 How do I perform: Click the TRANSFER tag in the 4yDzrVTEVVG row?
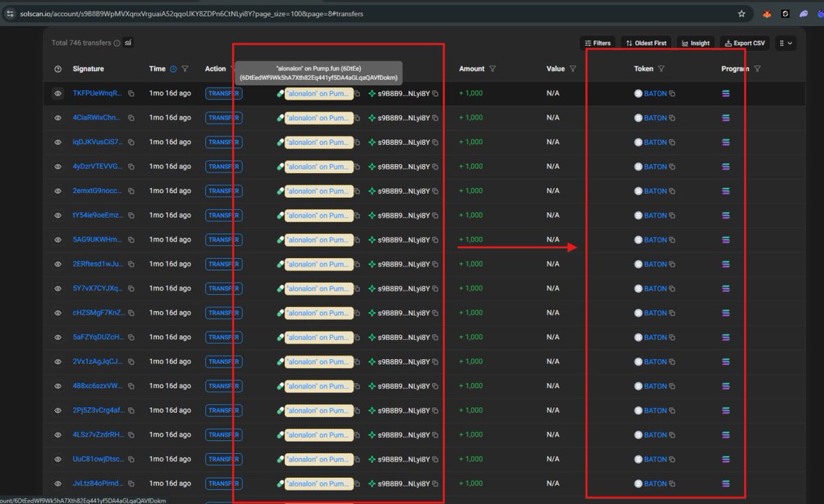point(224,167)
